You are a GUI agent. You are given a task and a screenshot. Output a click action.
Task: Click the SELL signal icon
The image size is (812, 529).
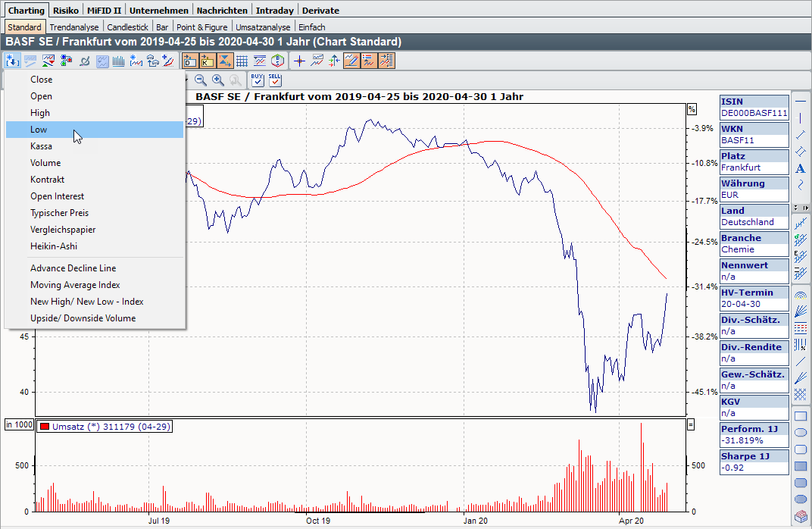[x=274, y=79]
